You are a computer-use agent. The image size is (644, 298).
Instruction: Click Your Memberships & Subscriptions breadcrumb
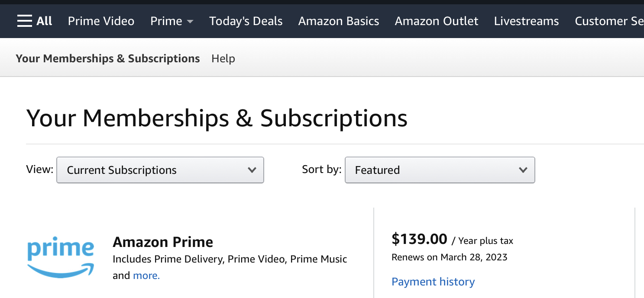pos(107,58)
